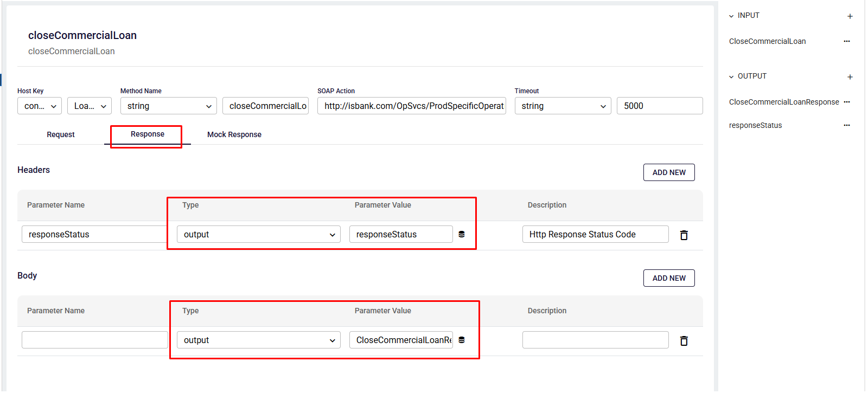
Task: Delete the Body parameter row
Action: [684, 341]
